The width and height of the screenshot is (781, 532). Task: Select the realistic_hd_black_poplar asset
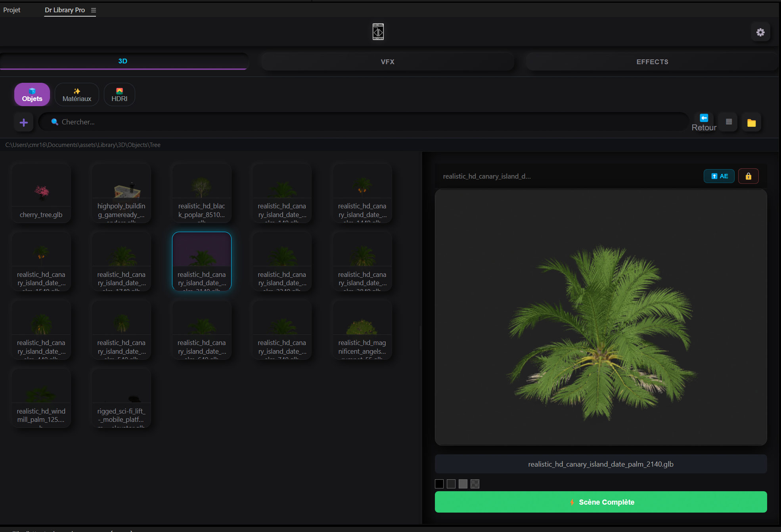pyautogui.click(x=202, y=193)
